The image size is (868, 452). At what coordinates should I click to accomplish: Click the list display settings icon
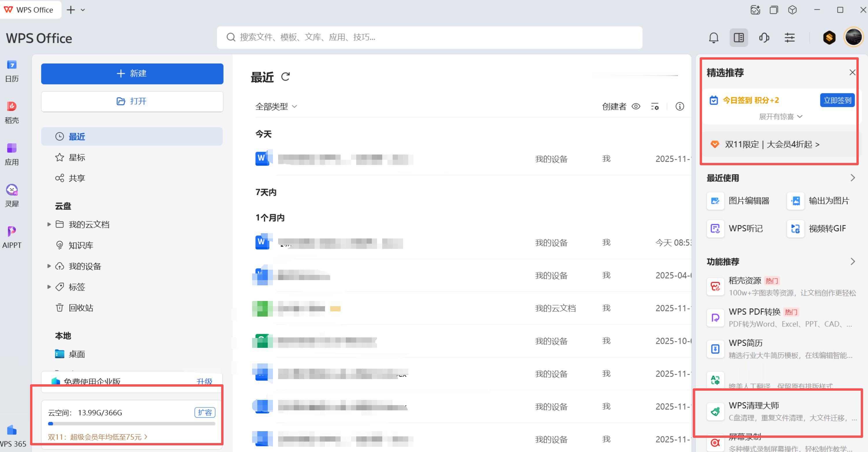[654, 106]
